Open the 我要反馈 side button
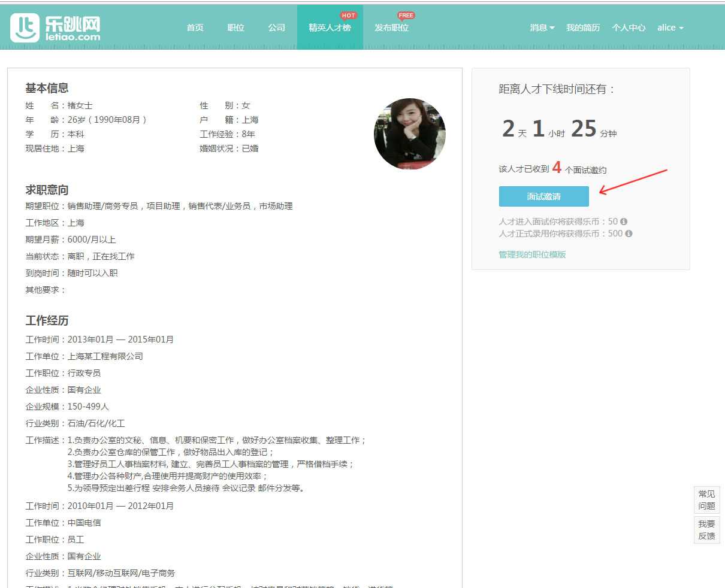The width and height of the screenshot is (725, 588). [x=706, y=530]
